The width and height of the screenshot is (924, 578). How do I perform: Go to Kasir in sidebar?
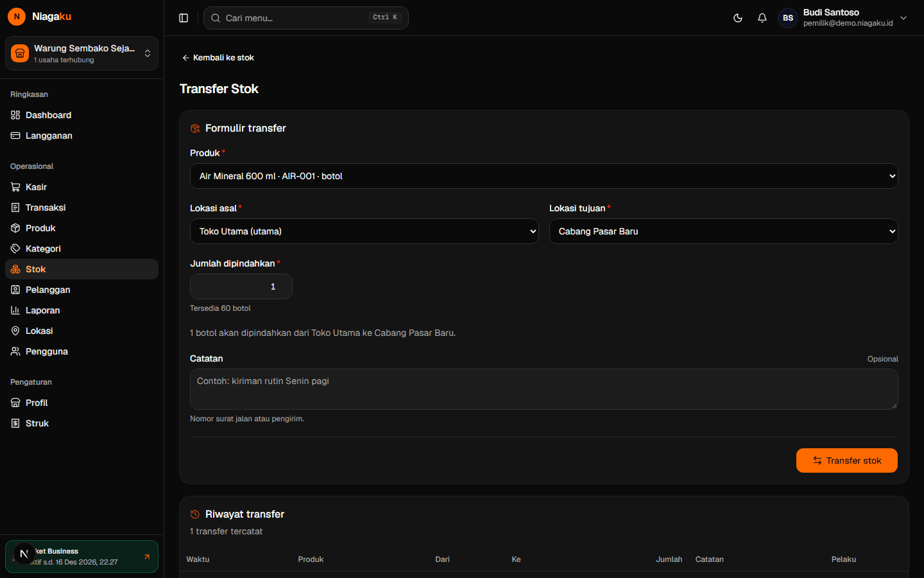click(x=81, y=187)
